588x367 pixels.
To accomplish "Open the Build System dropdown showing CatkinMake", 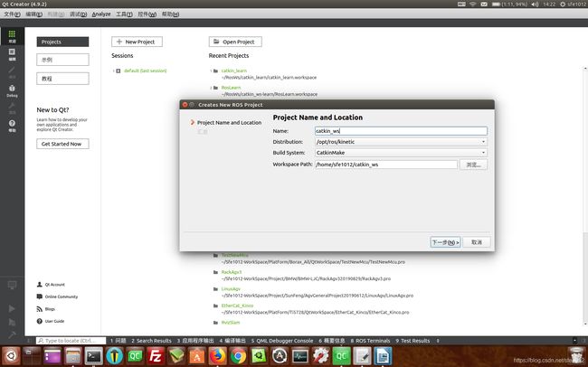I will coord(401,153).
